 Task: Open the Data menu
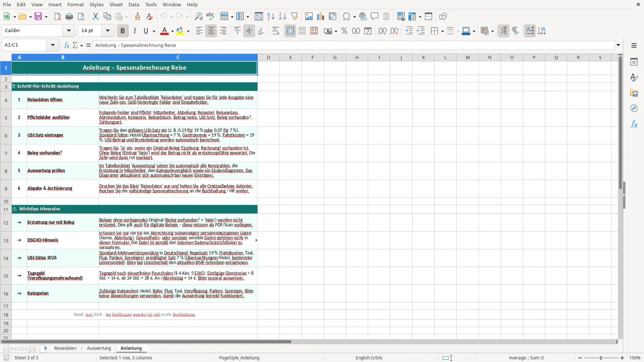click(134, 4)
